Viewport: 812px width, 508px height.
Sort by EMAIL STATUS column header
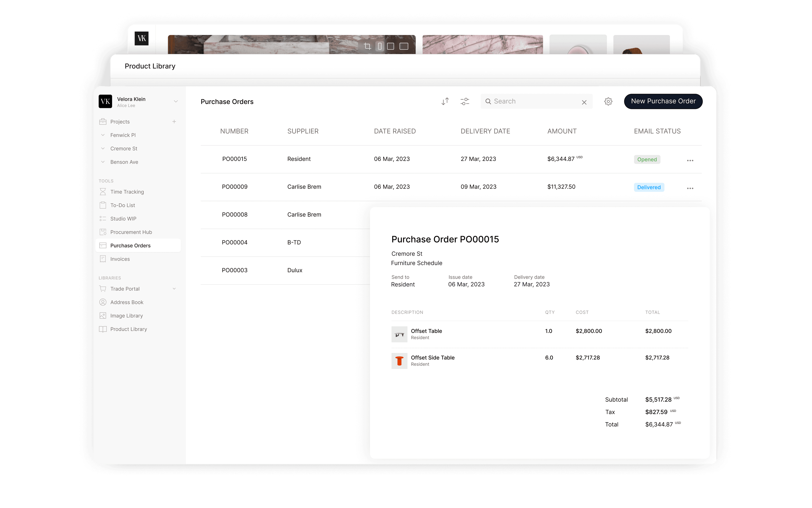[657, 131]
